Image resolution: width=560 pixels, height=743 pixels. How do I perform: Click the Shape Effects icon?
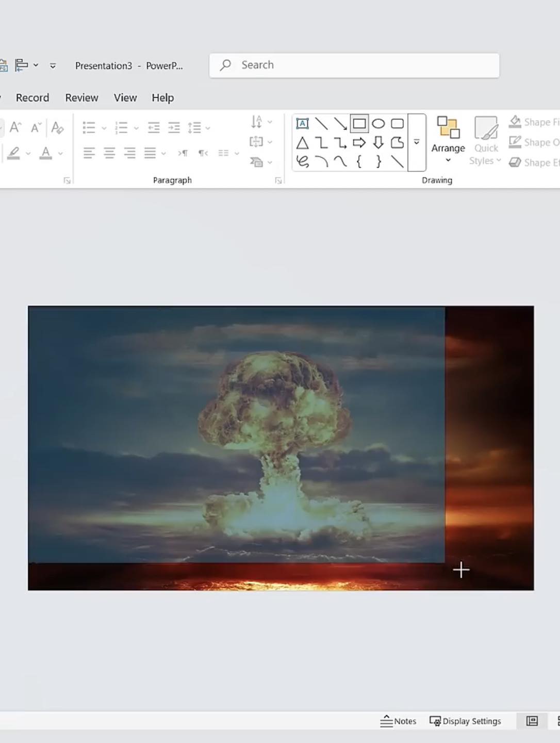coord(515,163)
